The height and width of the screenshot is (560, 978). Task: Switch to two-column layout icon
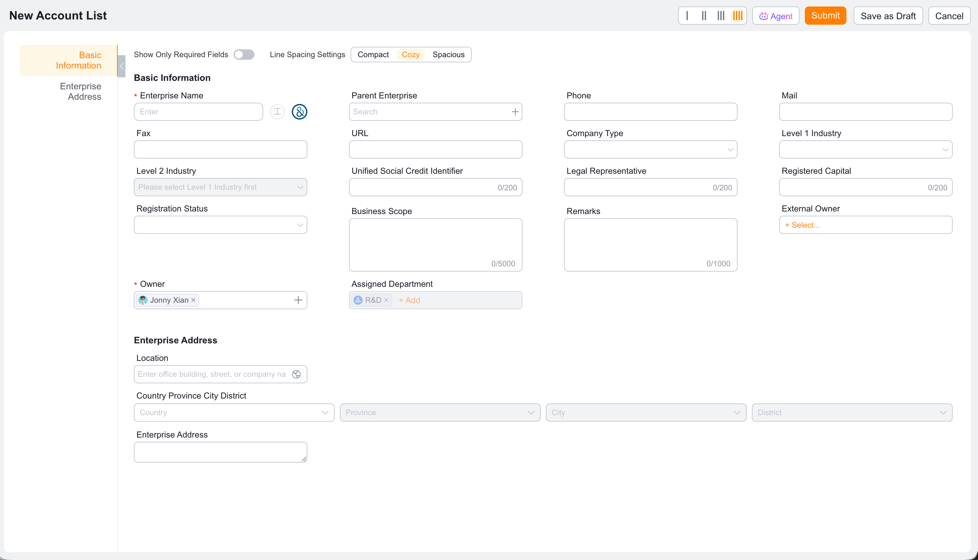pos(704,16)
